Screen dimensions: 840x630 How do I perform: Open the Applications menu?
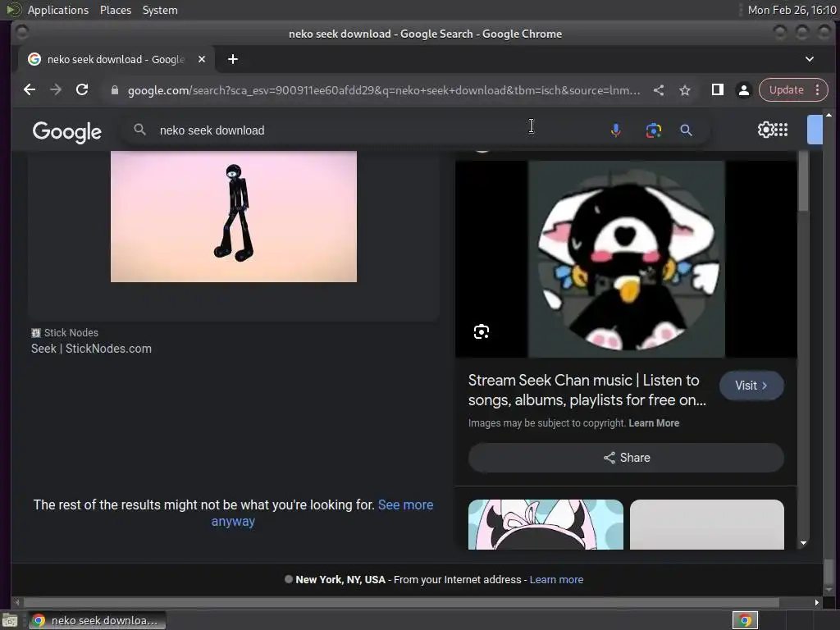tap(58, 10)
